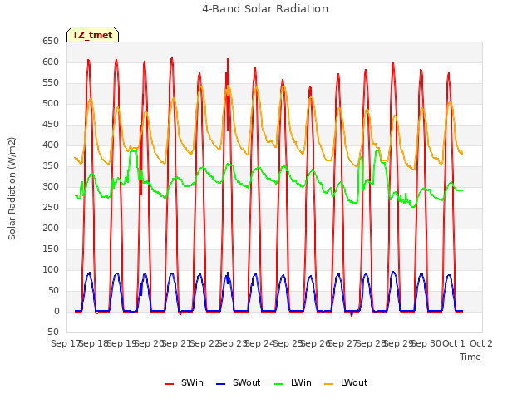Click the Solar Radiation (W/m2) axis label
The height and width of the screenshot is (399, 532).
point(12,189)
